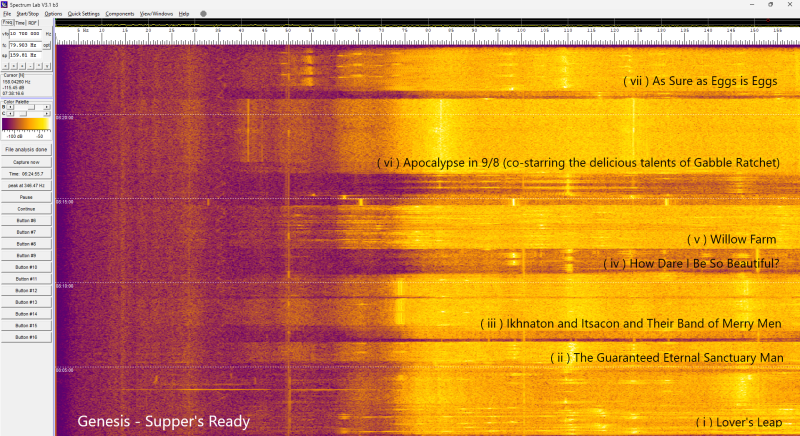The height and width of the screenshot is (436, 800).
Task: Open the View/Windows menu
Action: tap(156, 14)
